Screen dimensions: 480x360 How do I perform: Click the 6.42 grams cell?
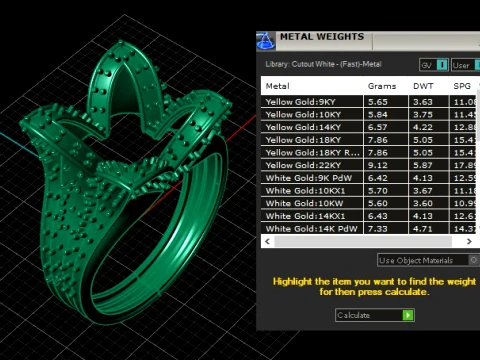tap(386, 178)
